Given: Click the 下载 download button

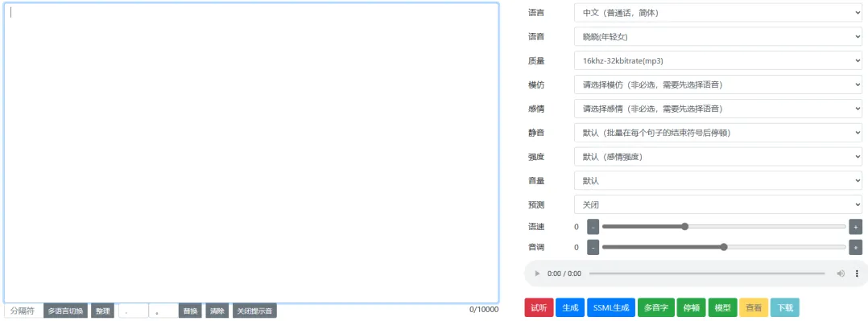Looking at the screenshot, I should coord(785,307).
